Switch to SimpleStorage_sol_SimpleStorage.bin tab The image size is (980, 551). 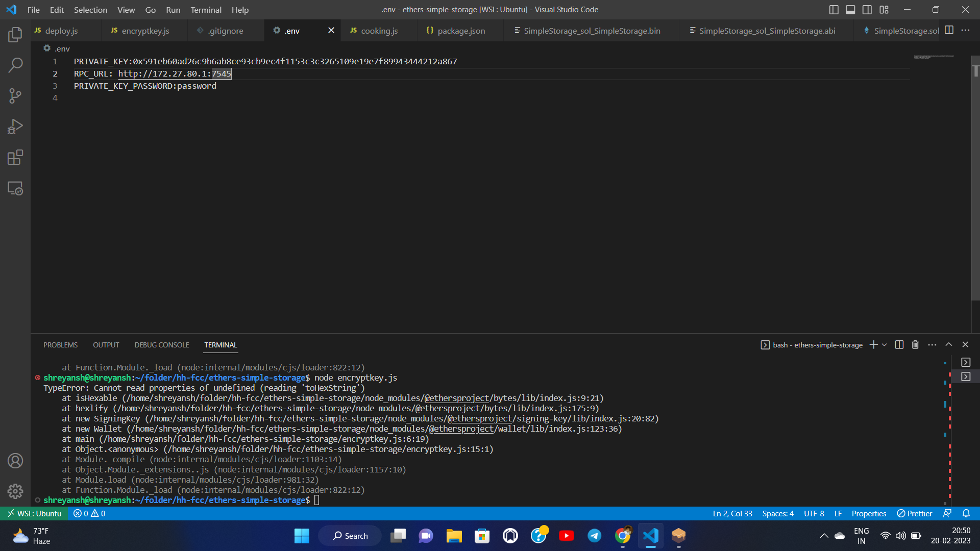[x=592, y=31]
